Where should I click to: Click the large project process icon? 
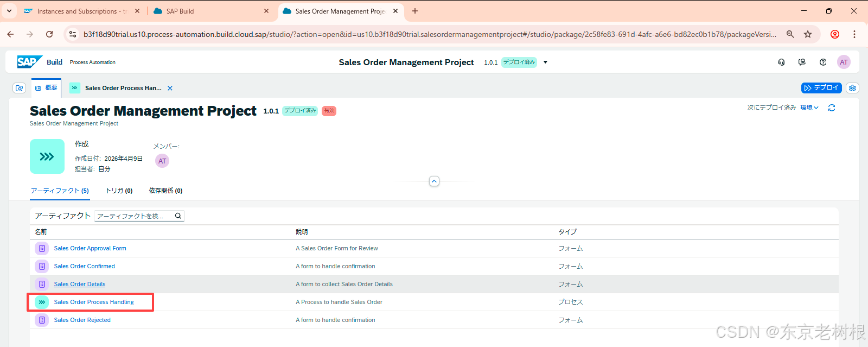click(x=47, y=156)
